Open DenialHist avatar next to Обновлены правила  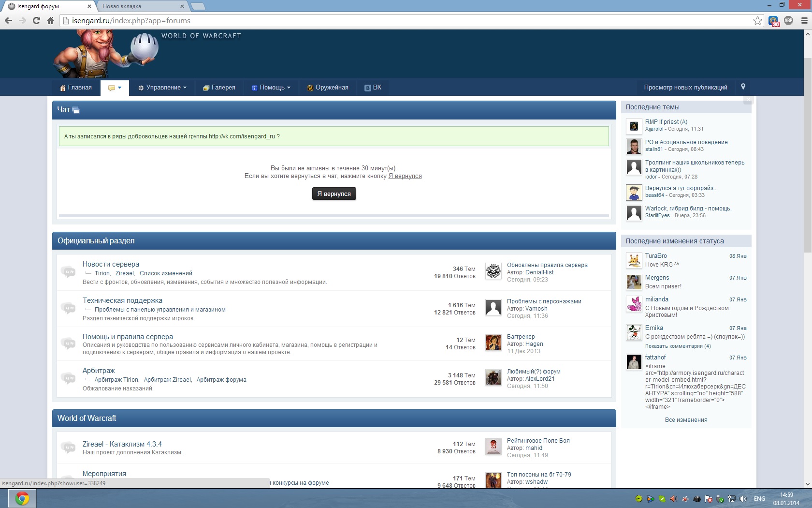coord(493,271)
